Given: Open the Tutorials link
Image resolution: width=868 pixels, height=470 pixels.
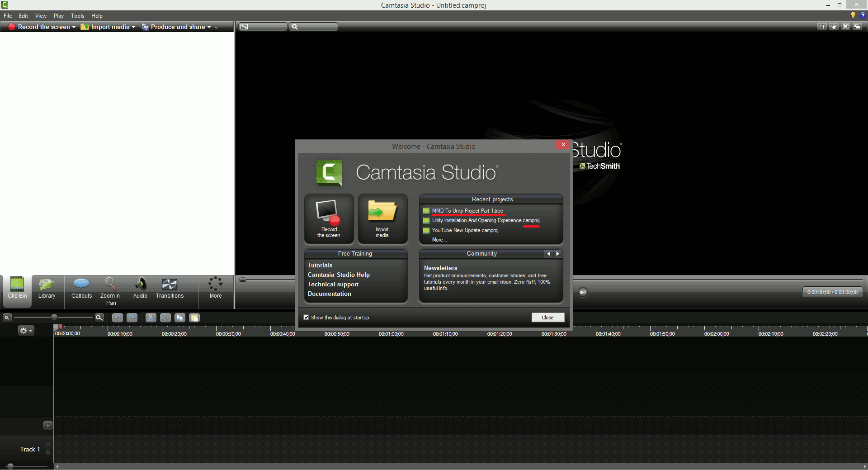Looking at the screenshot, I should pyautogui.click(x=320, y=266).
